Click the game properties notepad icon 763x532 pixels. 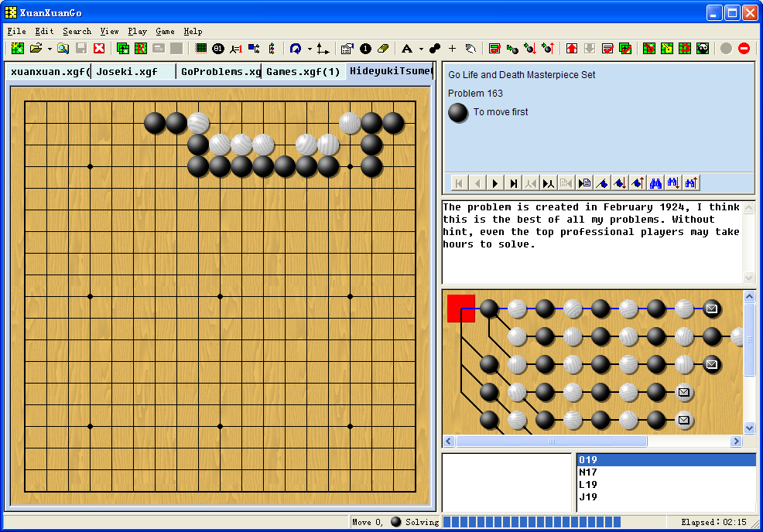[x=347, y=48]
